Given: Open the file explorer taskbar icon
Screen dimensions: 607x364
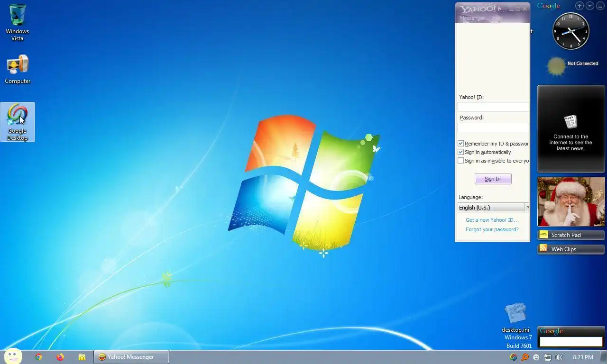Looking at the screenshot, I should pyautogui.click(x=82, y=357).
